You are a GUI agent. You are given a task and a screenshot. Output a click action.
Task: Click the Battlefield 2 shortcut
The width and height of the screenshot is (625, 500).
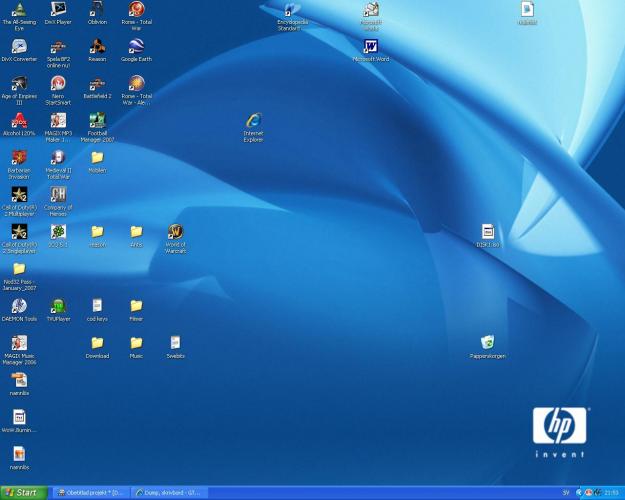coord(97,85)
